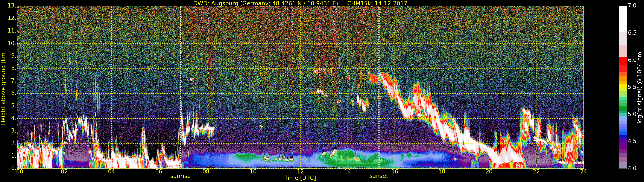
Task: Click the white segment of the colorbar
Action: point(623,19)
